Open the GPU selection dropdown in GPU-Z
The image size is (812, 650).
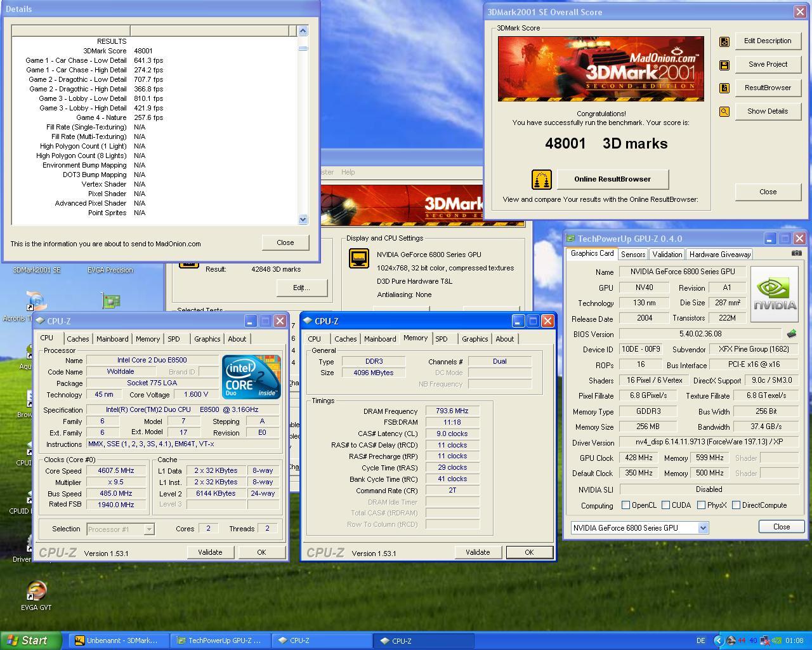click(x=703, y=528)
